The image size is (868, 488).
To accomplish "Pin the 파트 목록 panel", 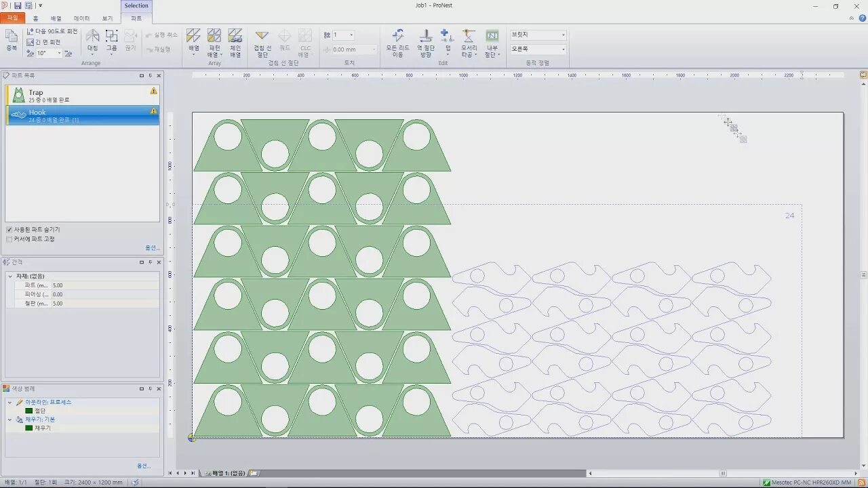I will [x=150, y=76].
